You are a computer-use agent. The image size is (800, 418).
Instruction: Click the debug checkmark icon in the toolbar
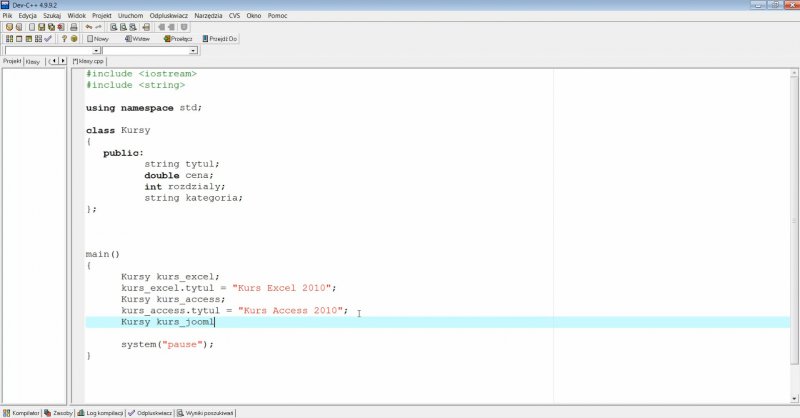click(x=48, y=39)
